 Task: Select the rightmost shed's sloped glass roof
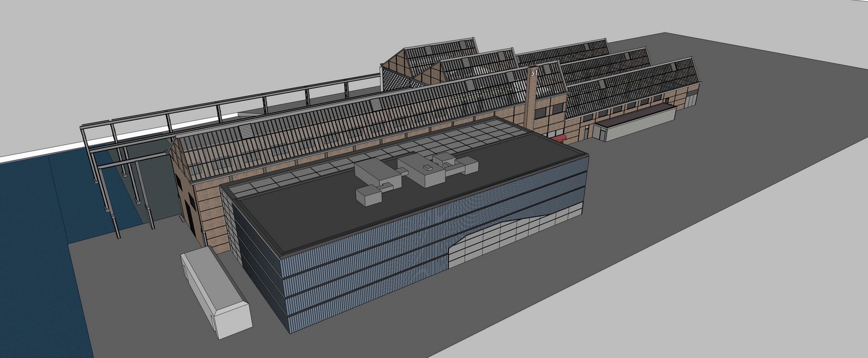coord(632,87)
